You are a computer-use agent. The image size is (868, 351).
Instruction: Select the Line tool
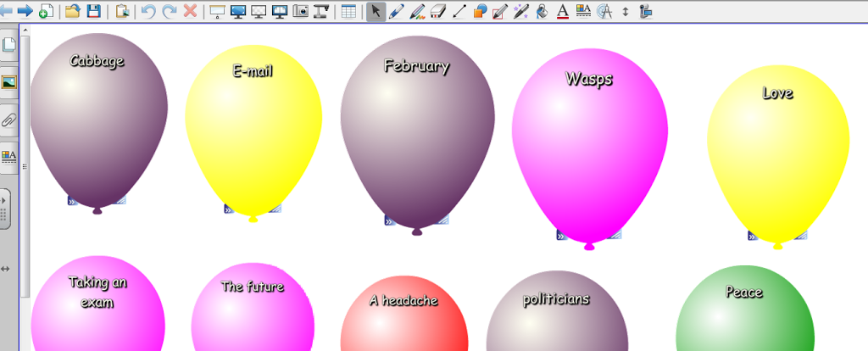(x=459, y=11)
